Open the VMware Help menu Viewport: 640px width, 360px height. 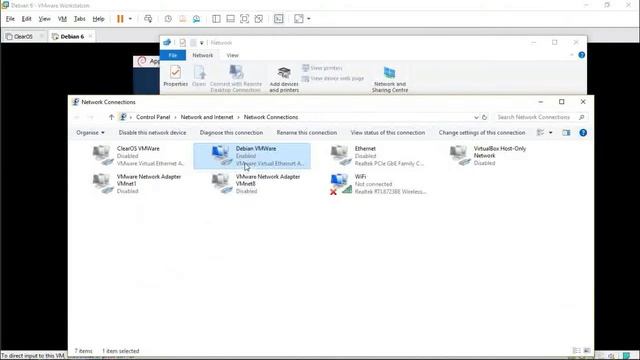(x=98, y=19)
